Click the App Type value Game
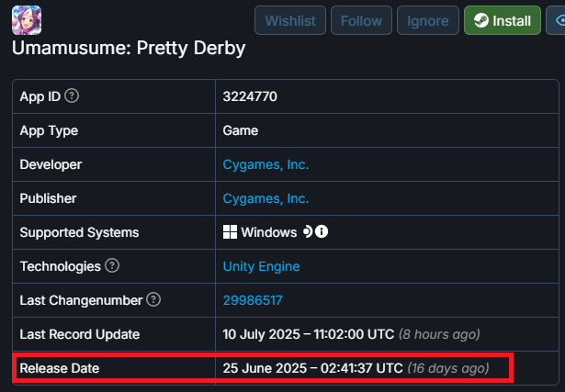Viewport: 565px width, 392px height. click(x=241, y=130)
